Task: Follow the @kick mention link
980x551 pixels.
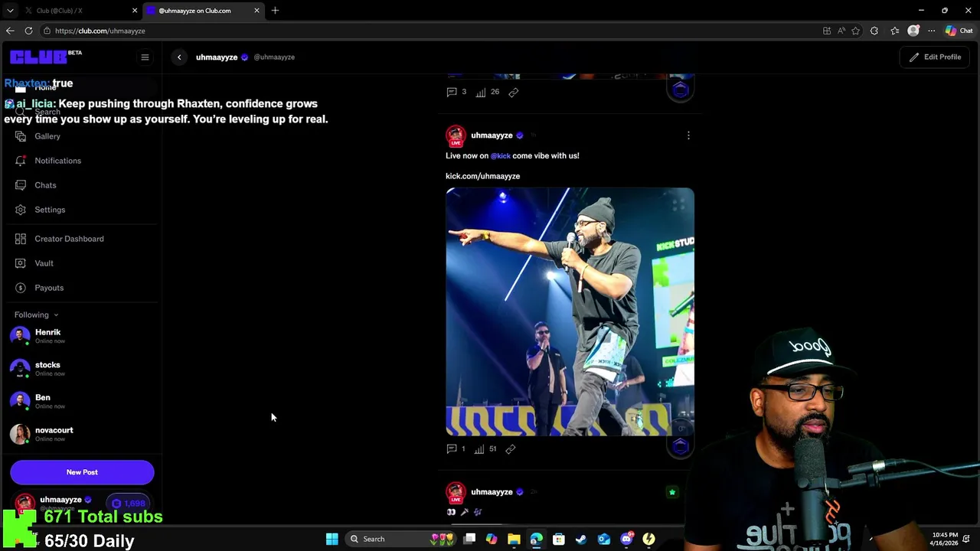Action: tap(501, 155)
